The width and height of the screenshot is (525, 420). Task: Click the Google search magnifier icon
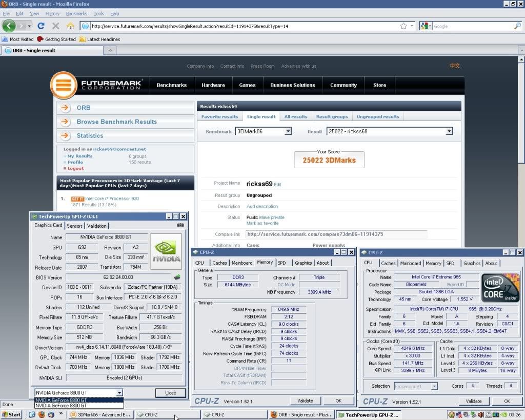tap(517, 26)
